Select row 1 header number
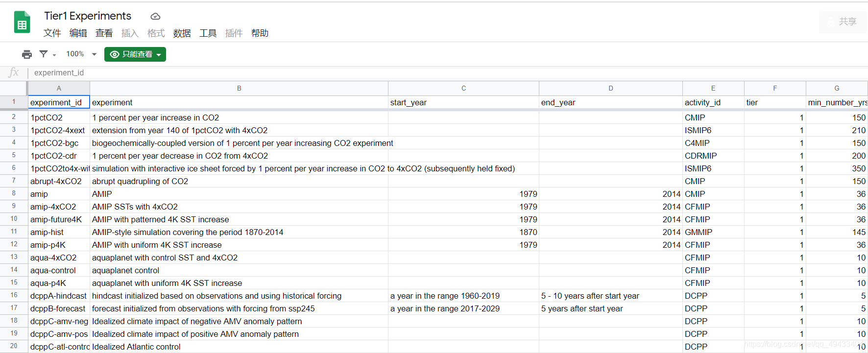 coord(14,102)
